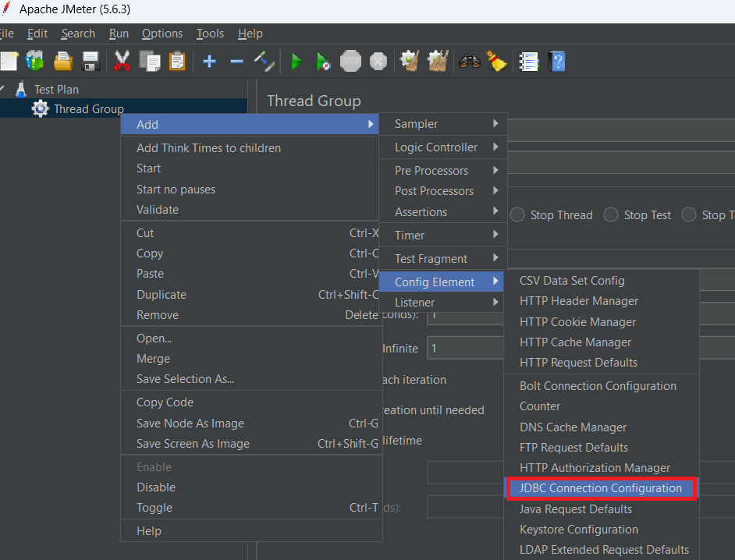
Task: Open the Function Helper list icon
Action: (x=529, y=62)
